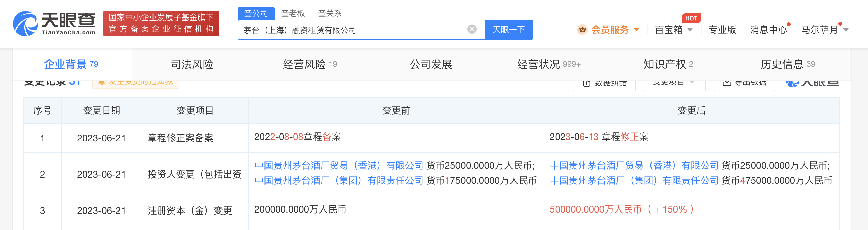This screenshot has height=230, width=868.
Task: Click the 国家中小企业发展子基金 red banner
Action: 161,23
